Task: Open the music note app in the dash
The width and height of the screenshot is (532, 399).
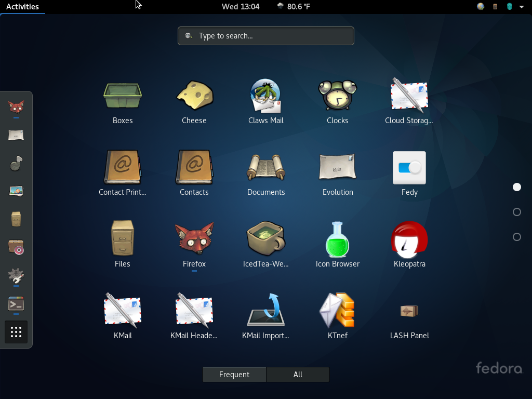Action: (16, 163)
